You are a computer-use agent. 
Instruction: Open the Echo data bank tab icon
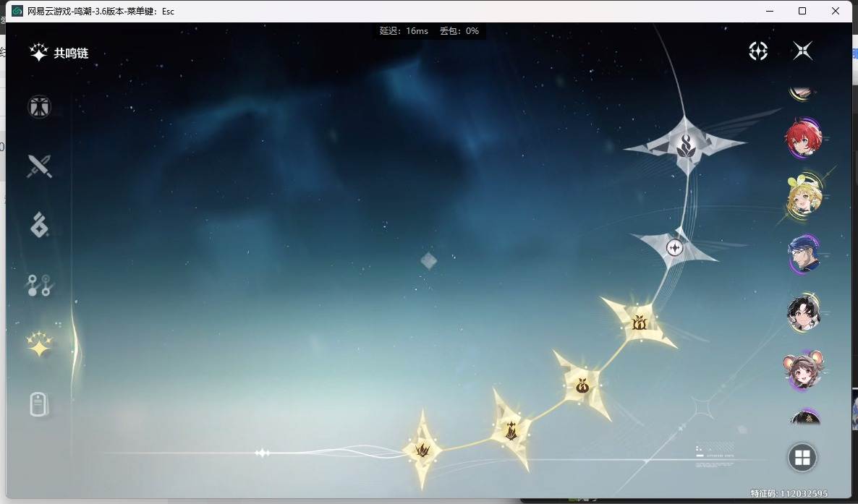(39, 225)
